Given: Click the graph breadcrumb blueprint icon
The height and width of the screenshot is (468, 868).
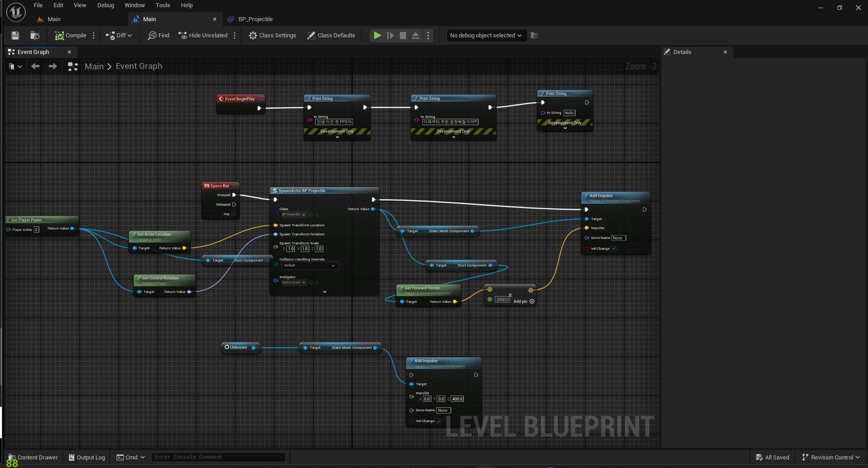Looking at the screenshot, I should pyautogui.click(x=72, y=67).
